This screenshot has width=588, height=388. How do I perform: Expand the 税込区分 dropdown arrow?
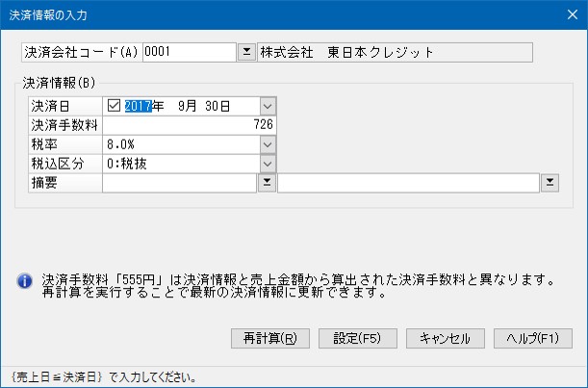click(268, 164)
